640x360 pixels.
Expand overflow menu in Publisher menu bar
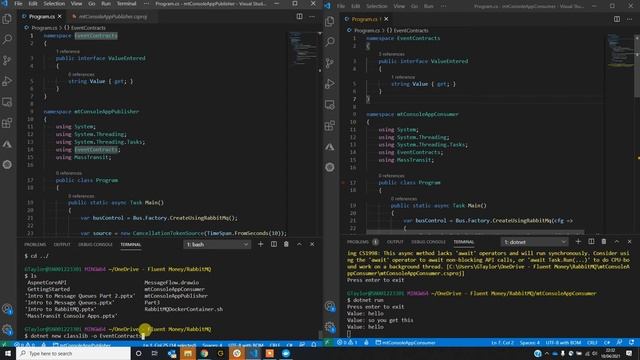click(x=146, y=4)
